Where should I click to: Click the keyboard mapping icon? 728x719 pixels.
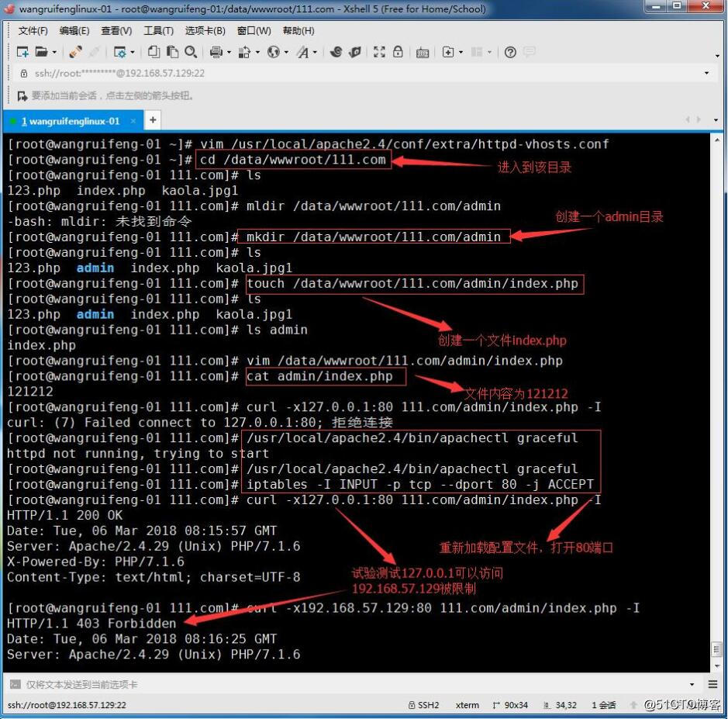423,53
